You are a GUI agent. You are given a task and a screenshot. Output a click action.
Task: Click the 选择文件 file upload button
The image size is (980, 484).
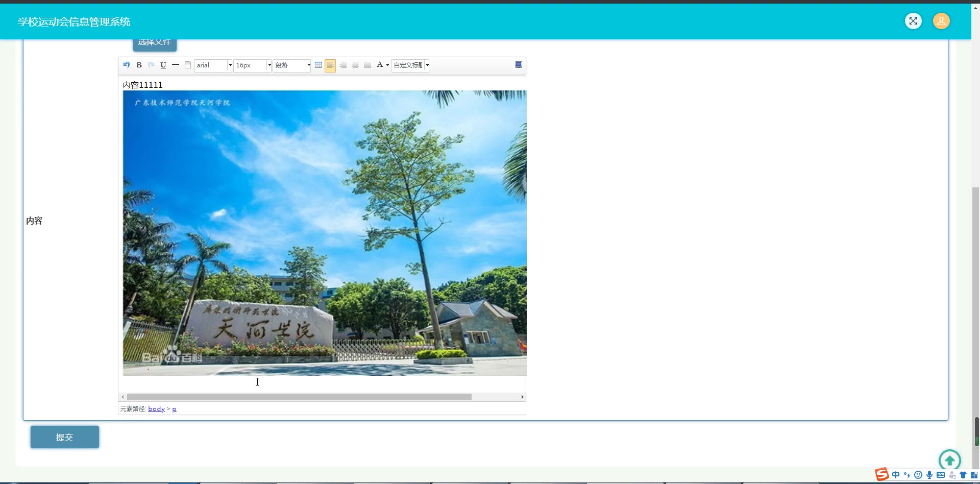point(155,44)
